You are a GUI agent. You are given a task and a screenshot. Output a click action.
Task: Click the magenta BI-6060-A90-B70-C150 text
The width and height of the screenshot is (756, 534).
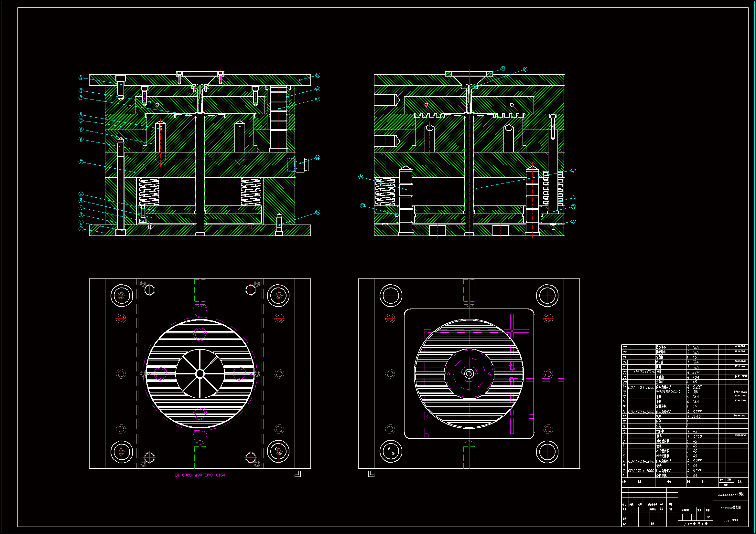(x=200, y=475)
